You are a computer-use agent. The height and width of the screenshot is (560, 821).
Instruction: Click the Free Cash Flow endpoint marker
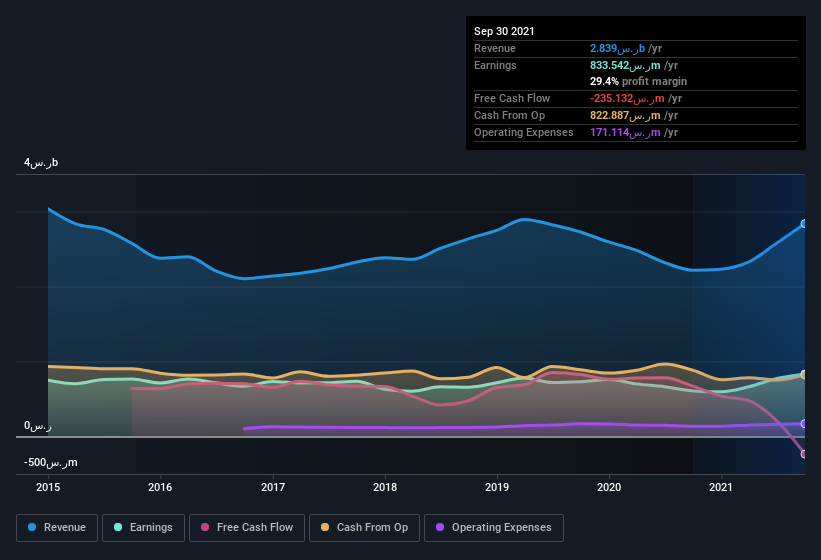(x=804, y=454)
